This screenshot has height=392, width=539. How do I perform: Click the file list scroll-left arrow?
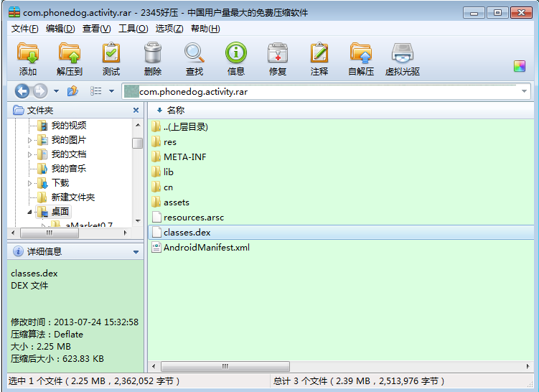(154, 367)
